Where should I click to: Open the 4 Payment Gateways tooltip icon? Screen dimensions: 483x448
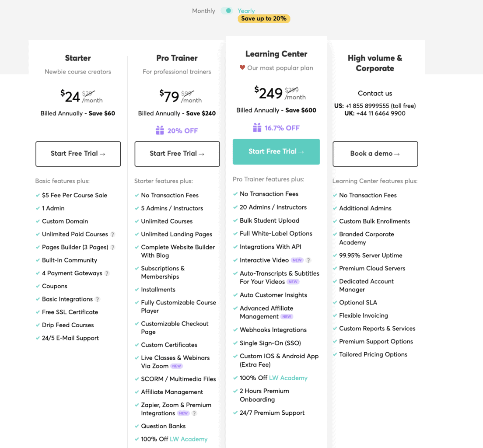click(x=106, y=273)
